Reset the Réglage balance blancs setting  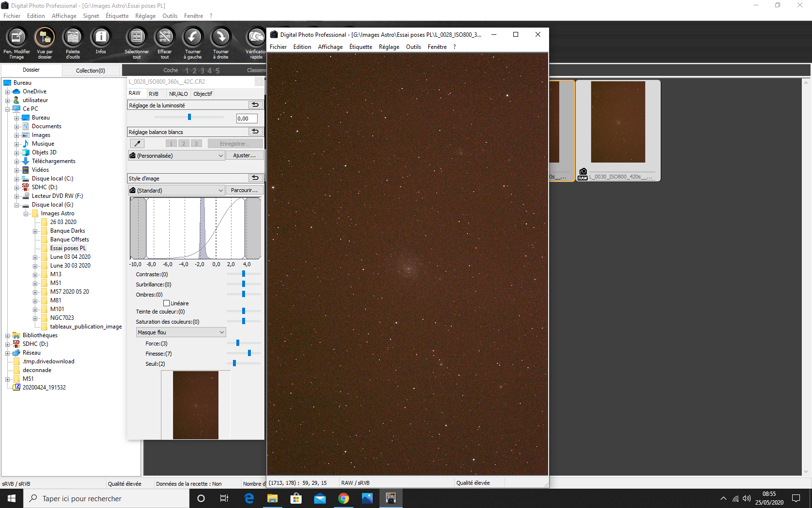(x=255, y=132)
